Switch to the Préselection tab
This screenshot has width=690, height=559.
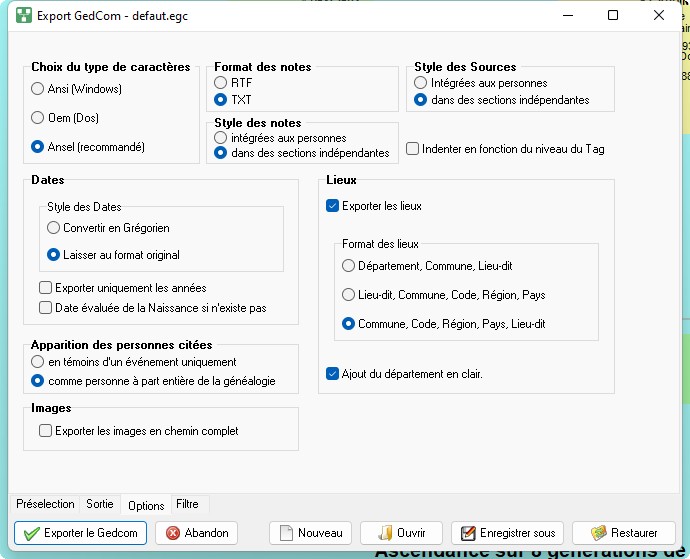pyautogui.click(x=45, y=504)
